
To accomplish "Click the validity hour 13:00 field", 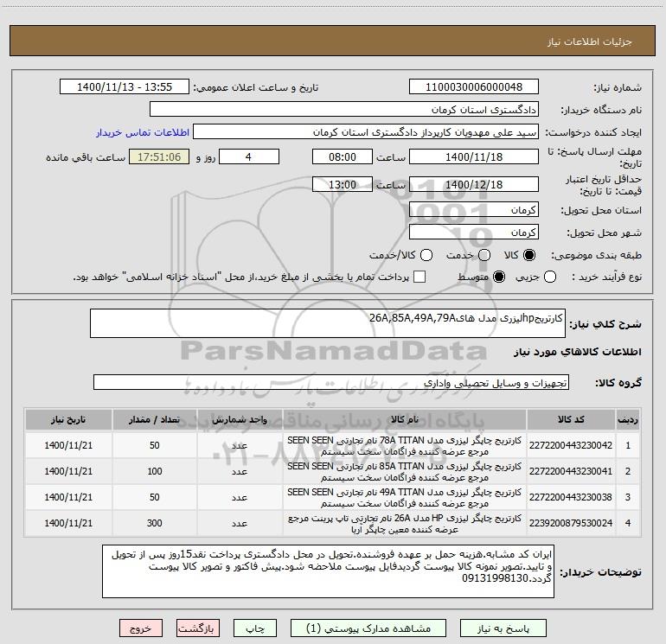I will pos(343,184).
